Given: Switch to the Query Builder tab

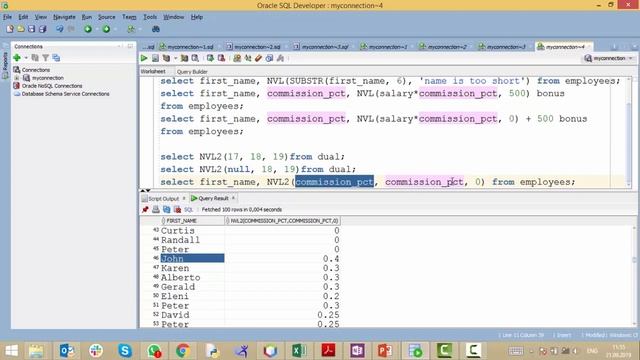Looking at the screenshot, I should coord(192,71).
